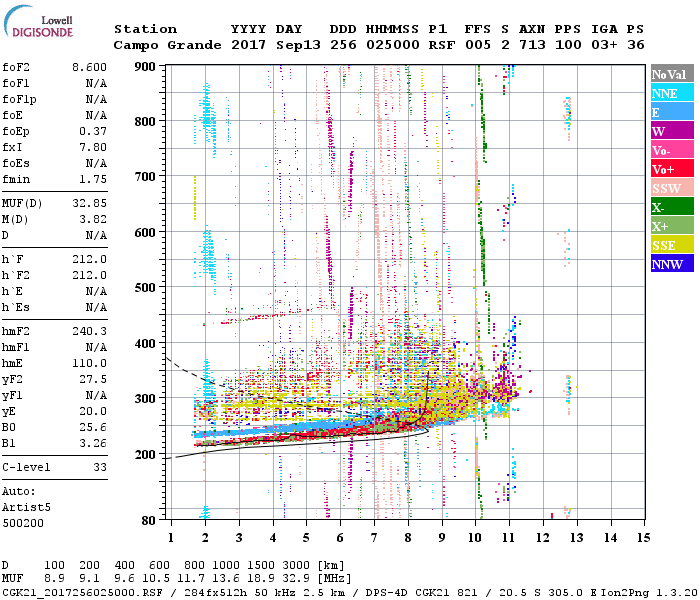Click the MUF 8.9 table value
This screenshot has height=600, width=700.
(54, 579)
